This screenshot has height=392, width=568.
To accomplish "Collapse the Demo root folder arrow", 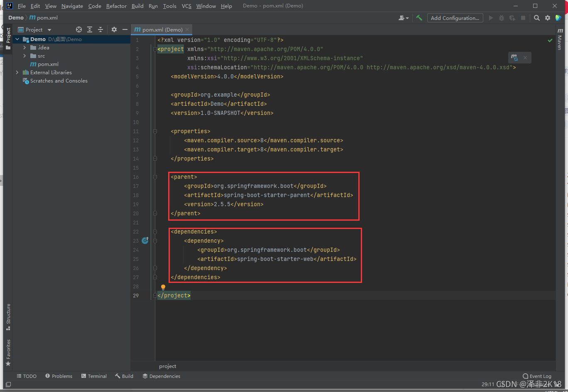I will tap(17, 39).
